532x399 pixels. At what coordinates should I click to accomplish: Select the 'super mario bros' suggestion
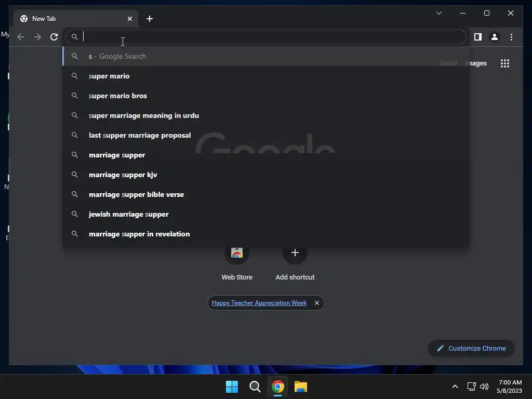coord(266,96)
